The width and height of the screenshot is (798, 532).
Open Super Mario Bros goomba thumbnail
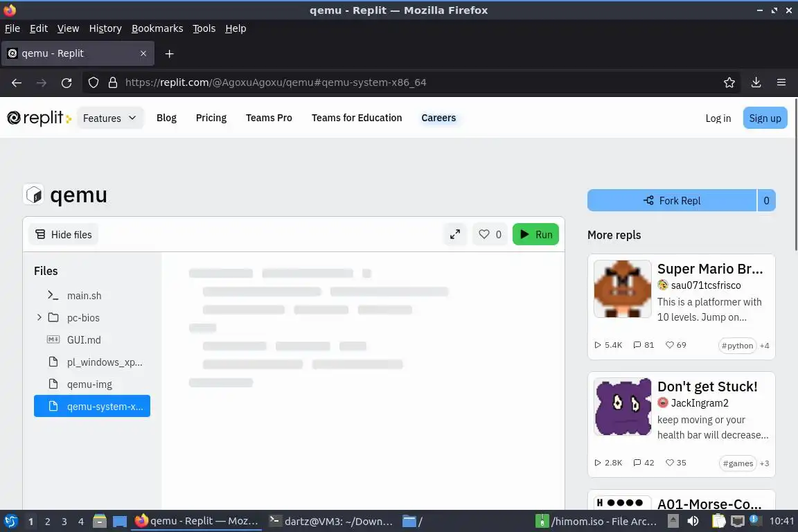coord(623,289)
